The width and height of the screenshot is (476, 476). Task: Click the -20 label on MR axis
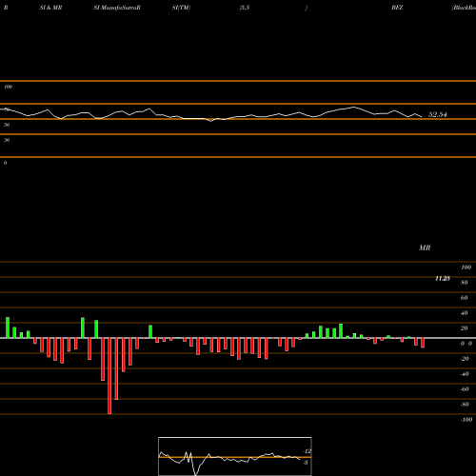(465, 359)
